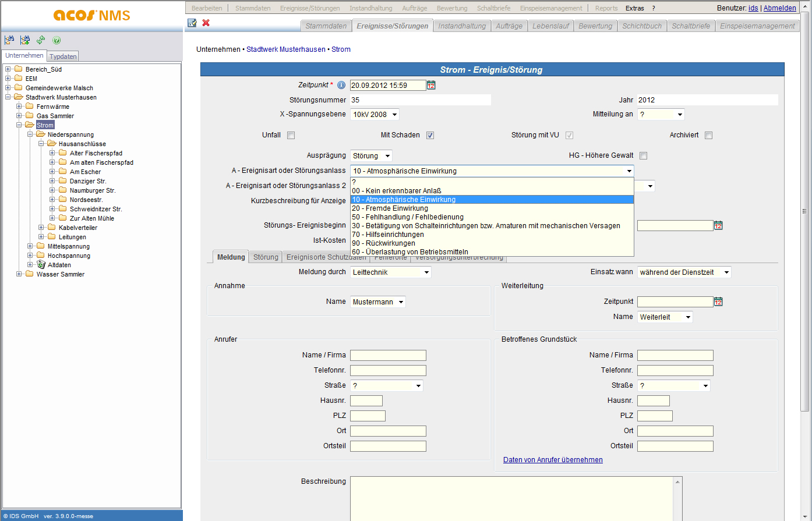Click the Abmelden logout link

point(779,8)
